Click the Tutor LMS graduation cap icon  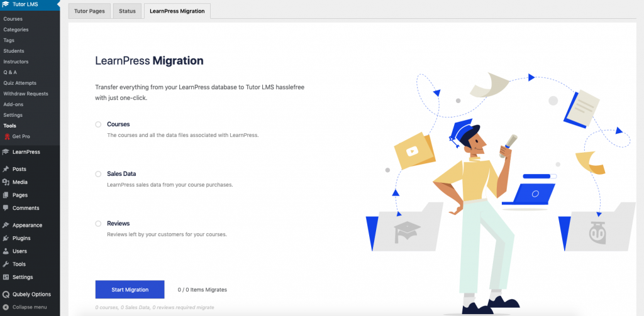click(x=6, y=4)
